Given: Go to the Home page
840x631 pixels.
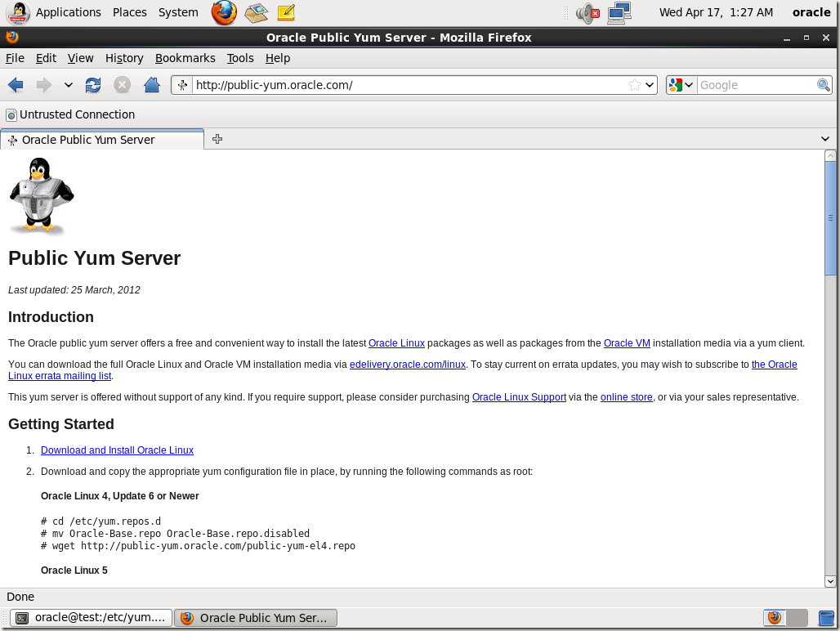Looking at the screenshot, I should tap(152, 85).
